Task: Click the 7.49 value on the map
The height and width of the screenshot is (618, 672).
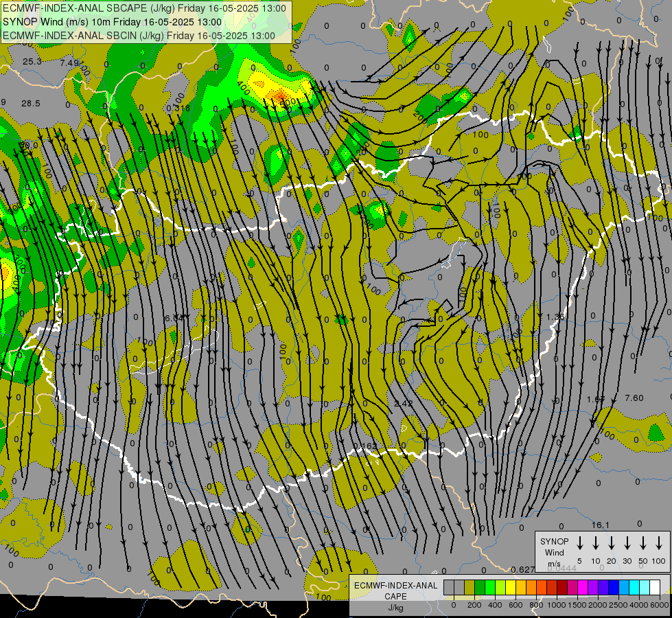Action: tap(69, 63)
